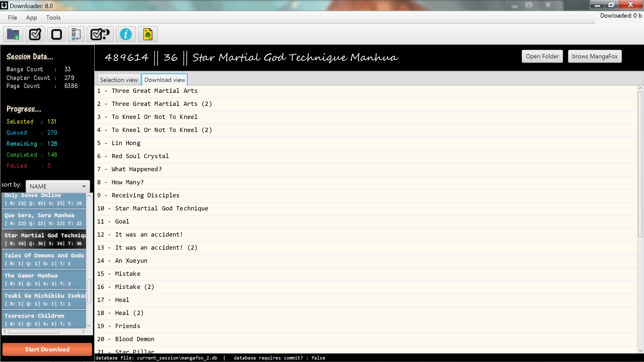Expand sort by NAME dropdown
Image resolution: width=644 pixels, height=362 pixels.
tap(84, 186)
